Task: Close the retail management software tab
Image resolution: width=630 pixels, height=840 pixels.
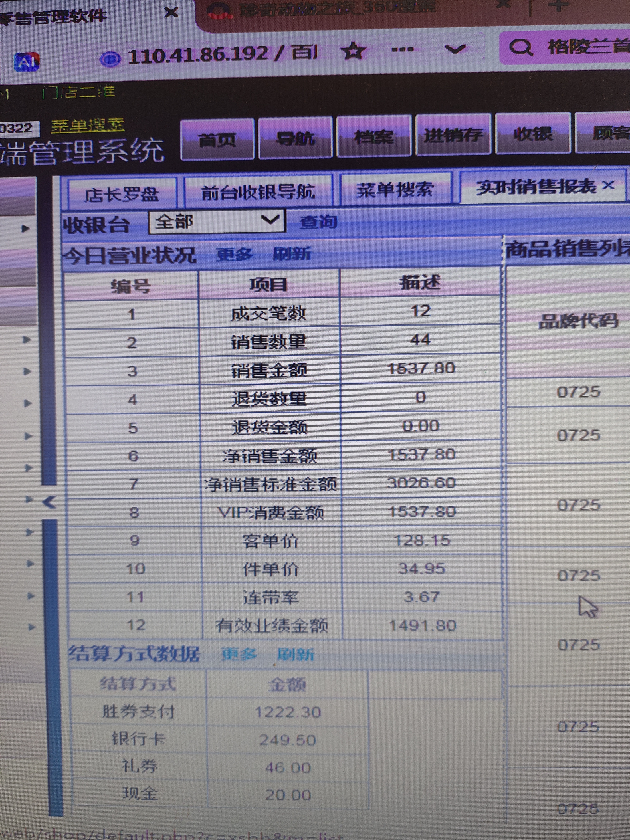Action: pyautogui.click(x=171, y=13)
